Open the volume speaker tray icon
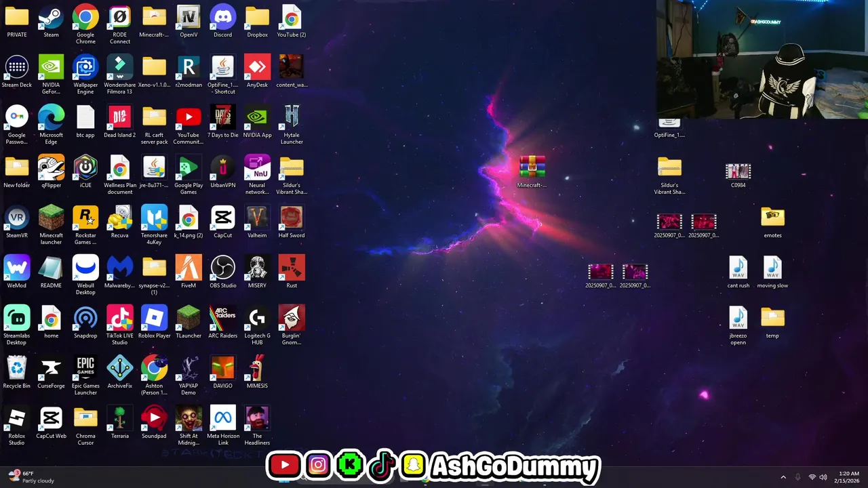 [823, 477]
